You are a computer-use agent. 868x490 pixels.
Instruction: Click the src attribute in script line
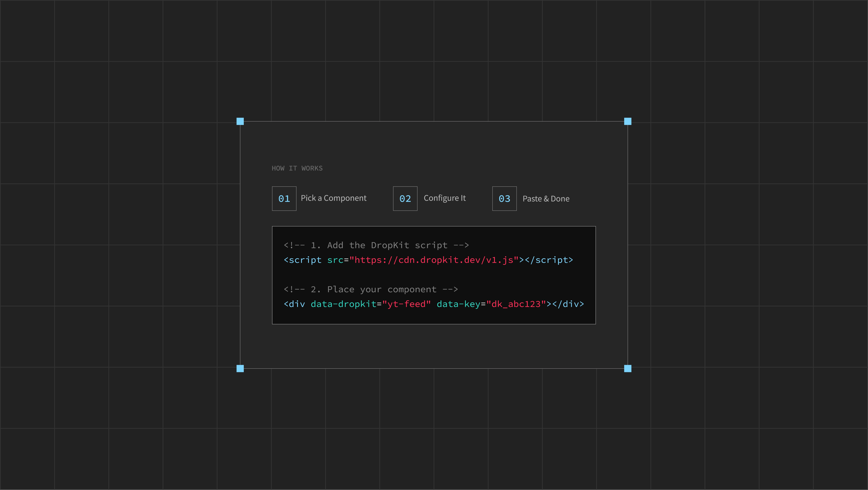[335, 260]
